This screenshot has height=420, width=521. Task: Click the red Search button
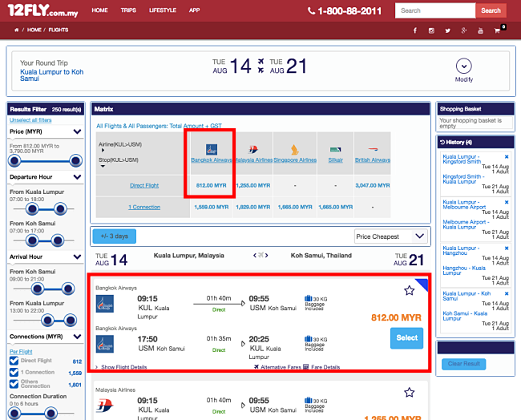[491, 10]
